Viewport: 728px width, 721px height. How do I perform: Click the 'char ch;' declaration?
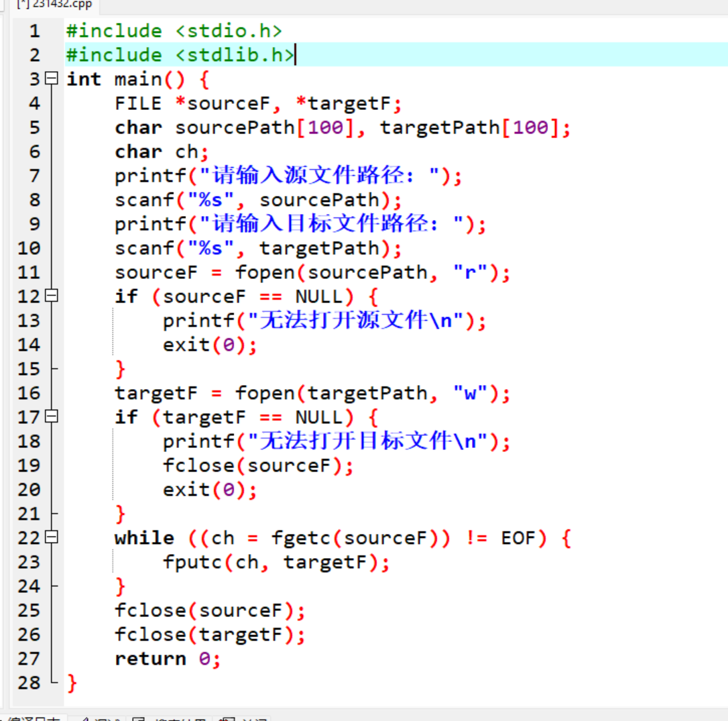162,152
